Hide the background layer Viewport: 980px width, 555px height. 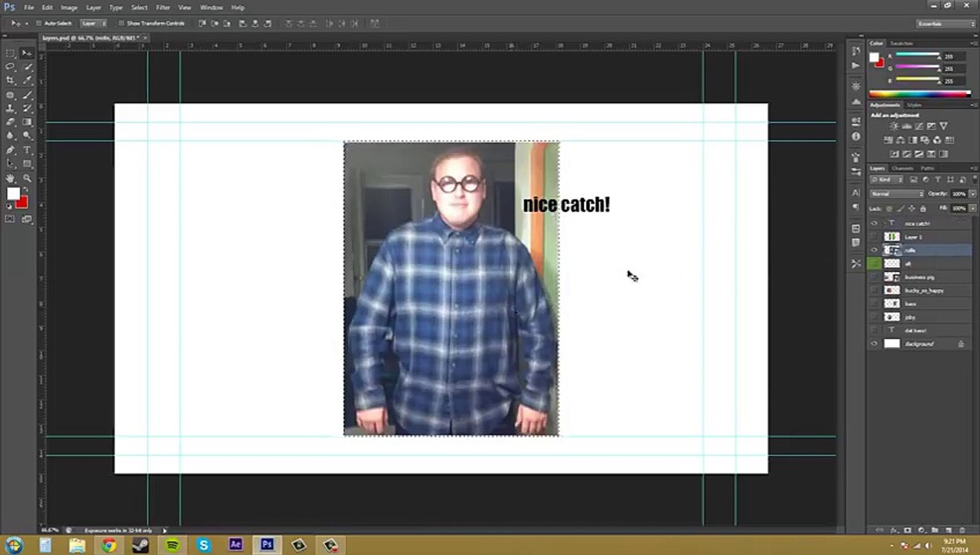coord(874,344)
